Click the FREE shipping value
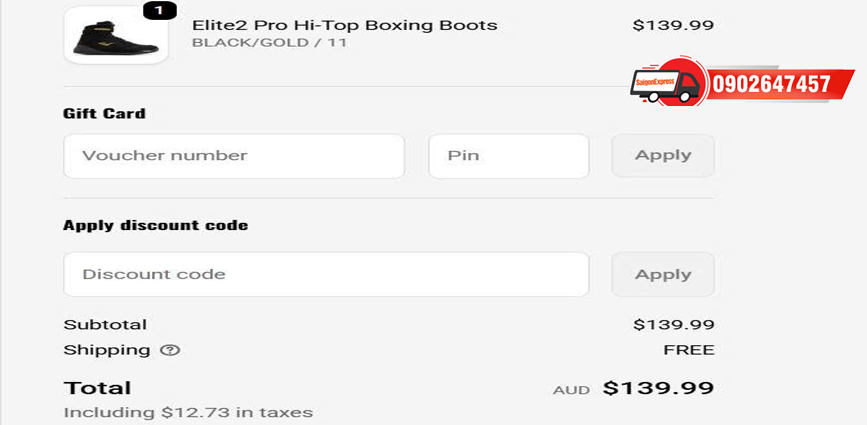The height and width of the screenshot is (425, 867). tap(689, 350)
